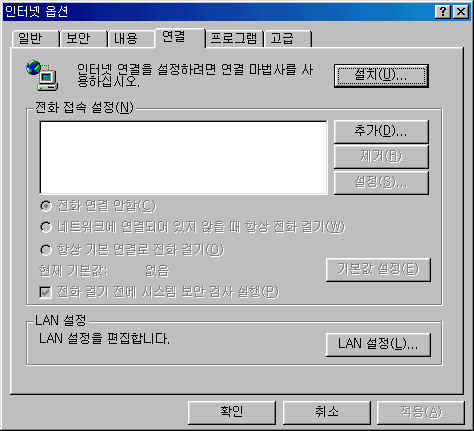Close the 인터넷 옵션 dialog
The image size is (474, 431).
click(x=461, y=12)
